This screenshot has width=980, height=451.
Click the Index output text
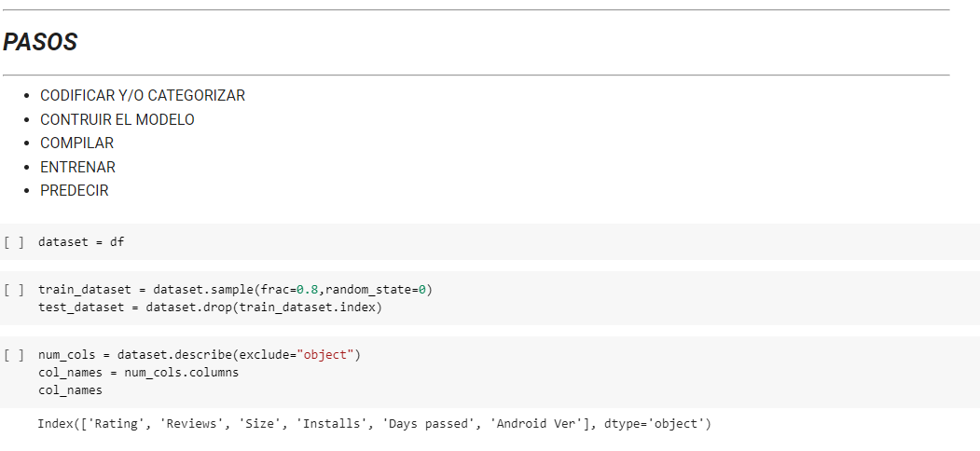[373, 424]
